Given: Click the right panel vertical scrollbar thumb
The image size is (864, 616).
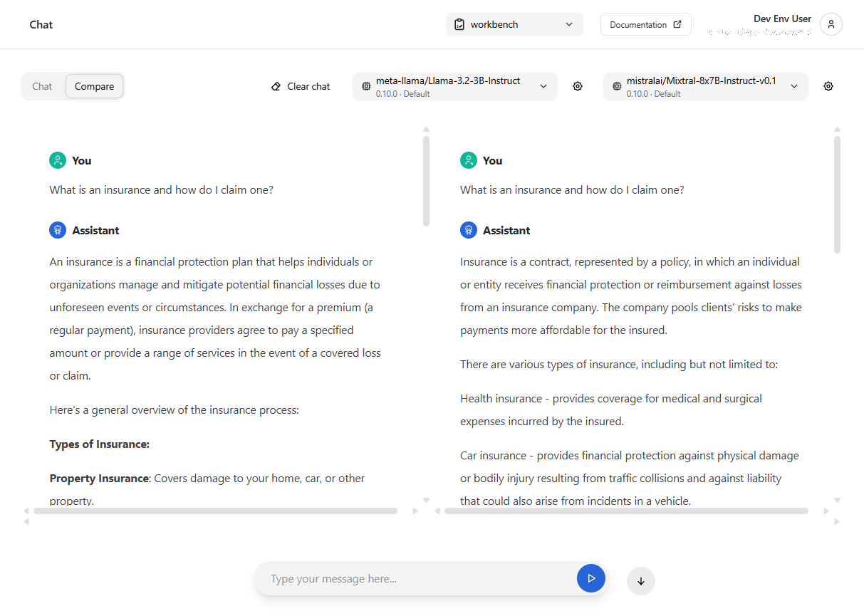Looking at the screenshot, I should click(837, 194).
